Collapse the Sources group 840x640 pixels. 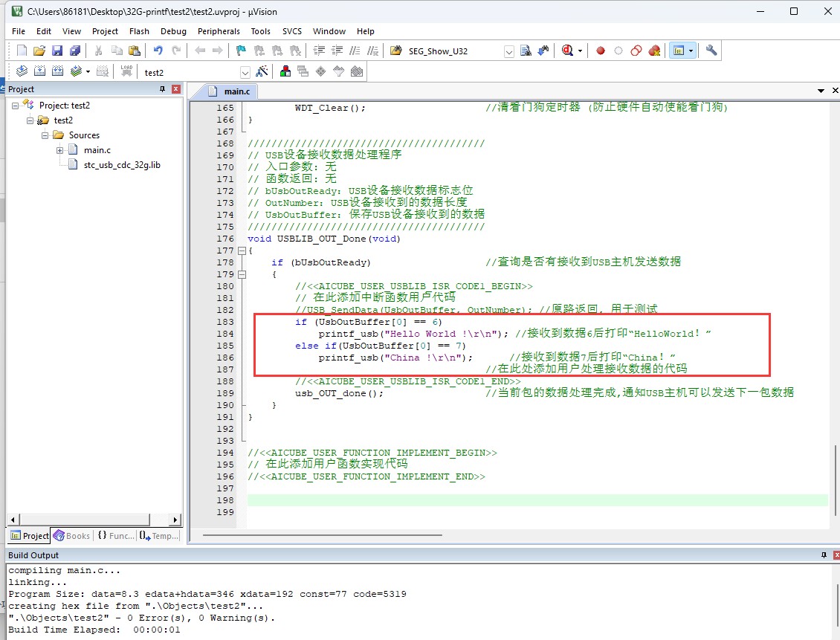coord(45,135)
